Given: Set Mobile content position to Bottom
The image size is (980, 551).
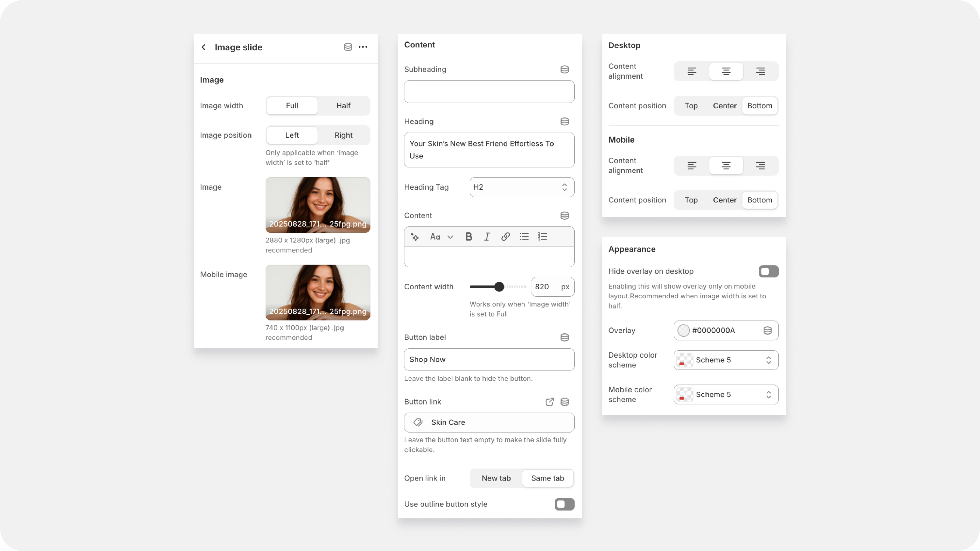Looking at the screenshot, I should [x=759, y=200].
